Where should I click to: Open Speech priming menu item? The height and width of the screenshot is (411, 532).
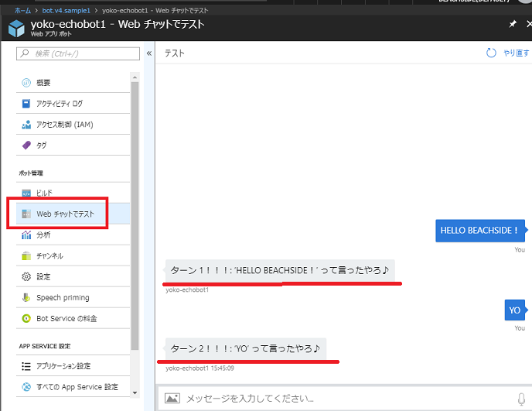[73, 297]
